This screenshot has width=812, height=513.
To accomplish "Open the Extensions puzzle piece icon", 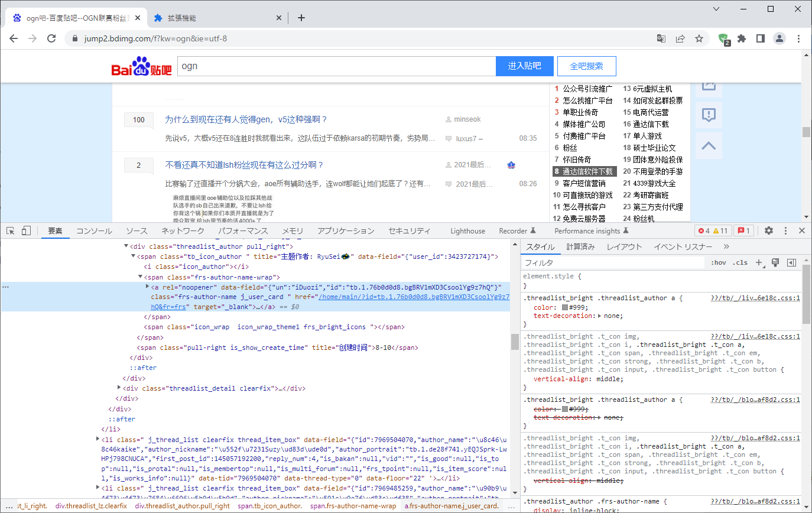I will click(x=742, y=37).
